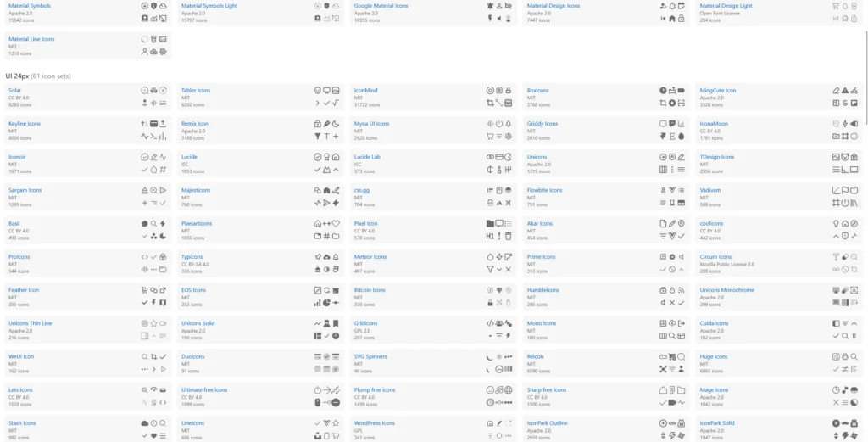Click the filter funnel icon in Remix Icon card

click(318, 137)
